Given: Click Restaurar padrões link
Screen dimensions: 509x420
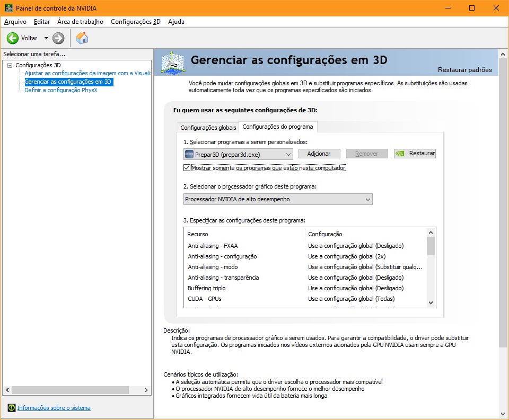Looking at the screenshot, I should click(464, 70).
